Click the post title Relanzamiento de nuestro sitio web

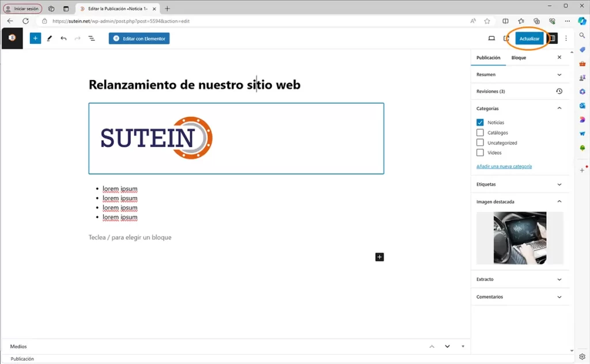(x=195, y=85)
